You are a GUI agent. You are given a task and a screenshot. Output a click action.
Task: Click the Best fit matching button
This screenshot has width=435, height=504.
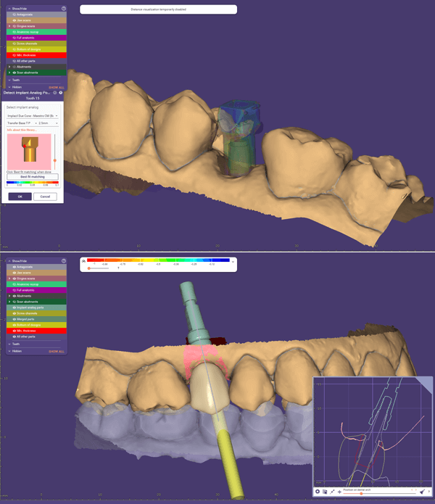click(33, 176)
